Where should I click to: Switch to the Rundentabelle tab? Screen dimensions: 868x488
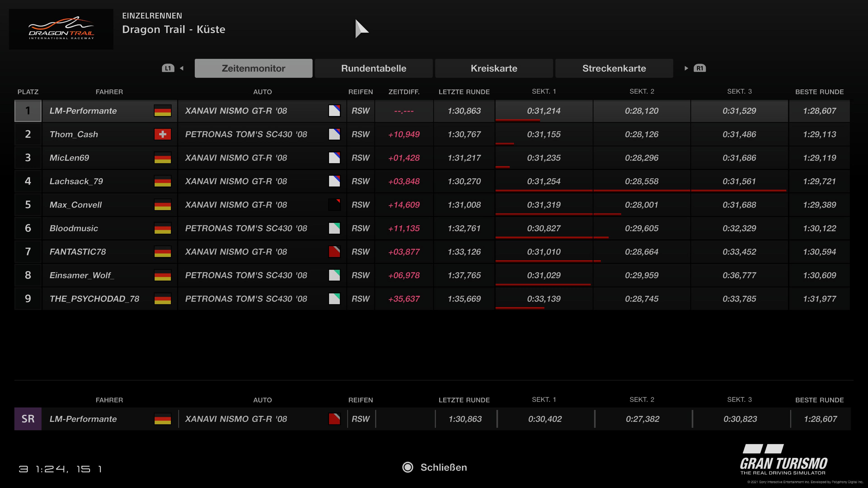pyautogui.click(x=373, y=68)
